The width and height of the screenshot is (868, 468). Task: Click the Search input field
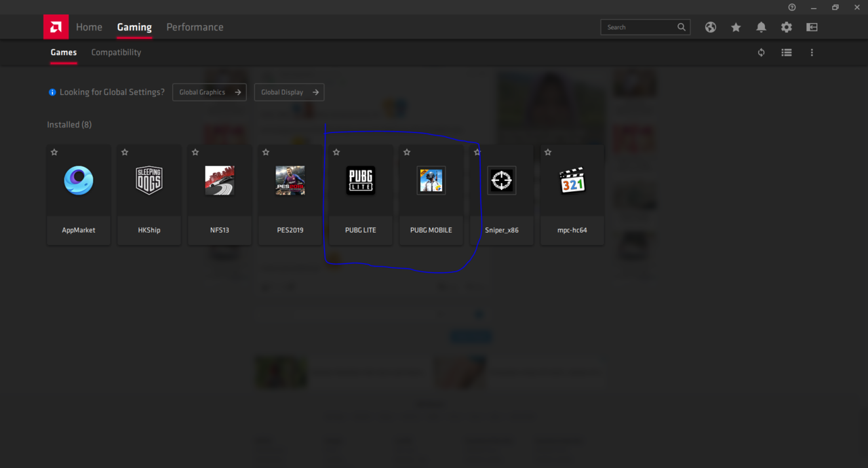(637, 27)
